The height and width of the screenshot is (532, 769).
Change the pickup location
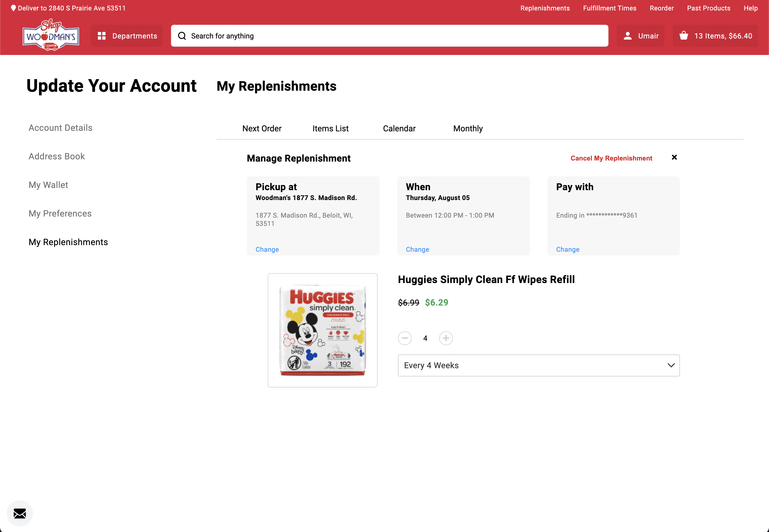point(267,249)
